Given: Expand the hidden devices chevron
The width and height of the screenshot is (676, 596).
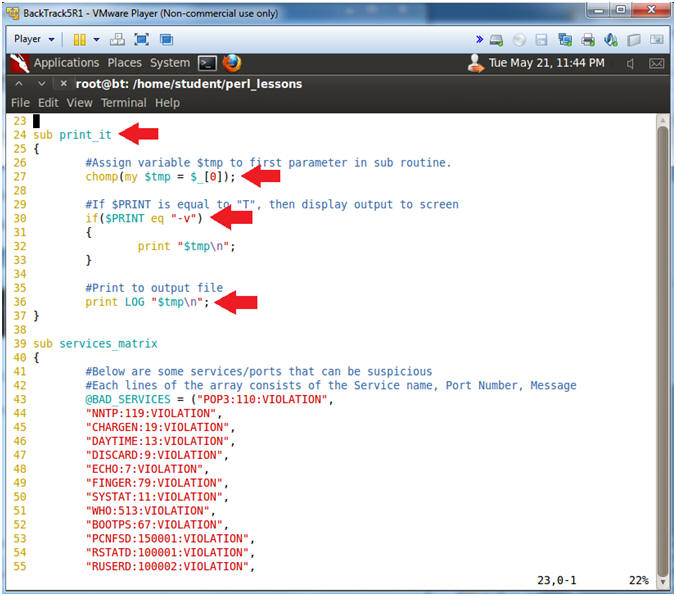Looking at the screenshot, I should pyautogui.click(x=479, y=40).
